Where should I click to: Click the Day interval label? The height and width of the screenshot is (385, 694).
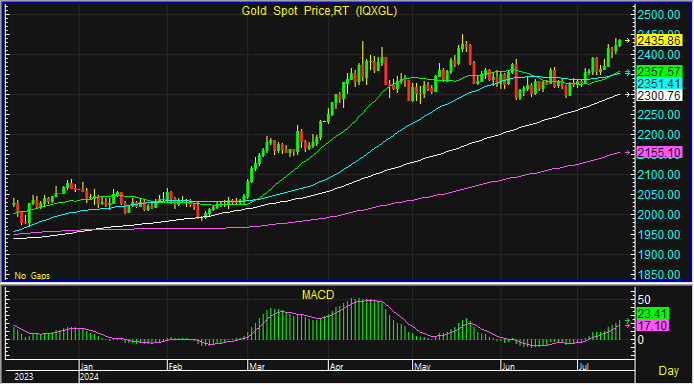click(x=668, y=371)
